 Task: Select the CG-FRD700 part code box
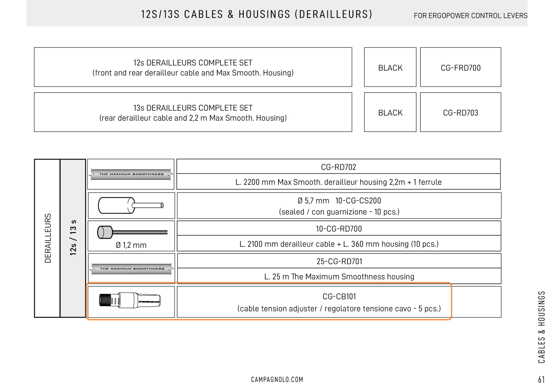pyautogui.click(x=461, y=68)
